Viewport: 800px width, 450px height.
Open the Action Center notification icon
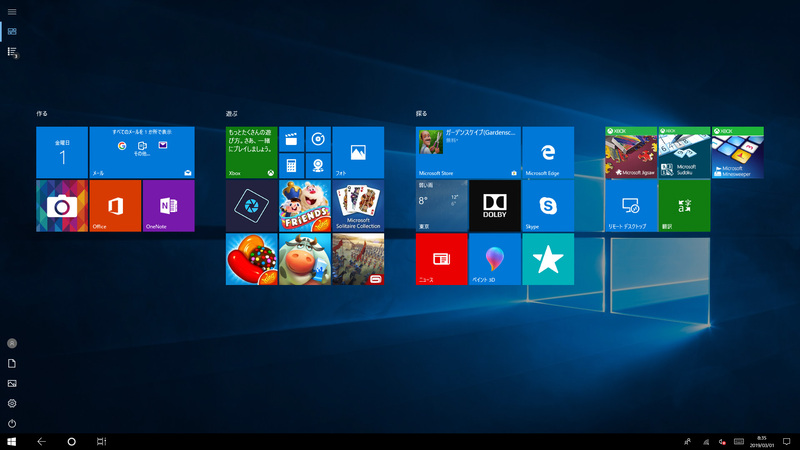click(x=787, y=442)
